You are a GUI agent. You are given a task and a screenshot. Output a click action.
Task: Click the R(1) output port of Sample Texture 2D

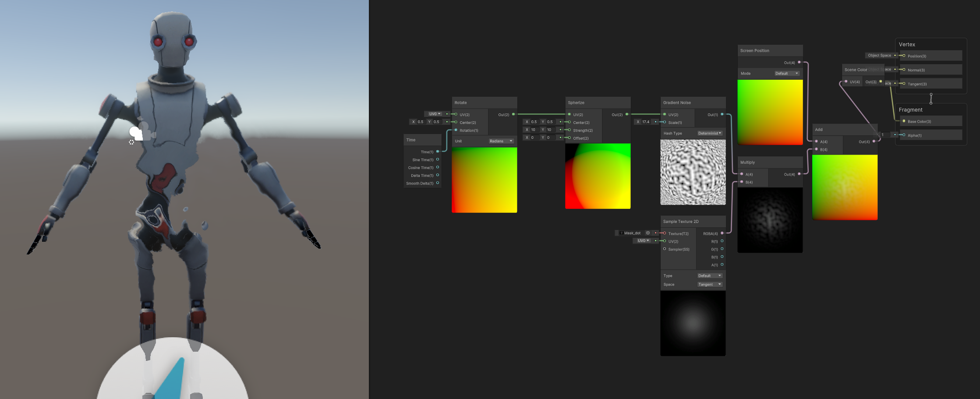722,241
